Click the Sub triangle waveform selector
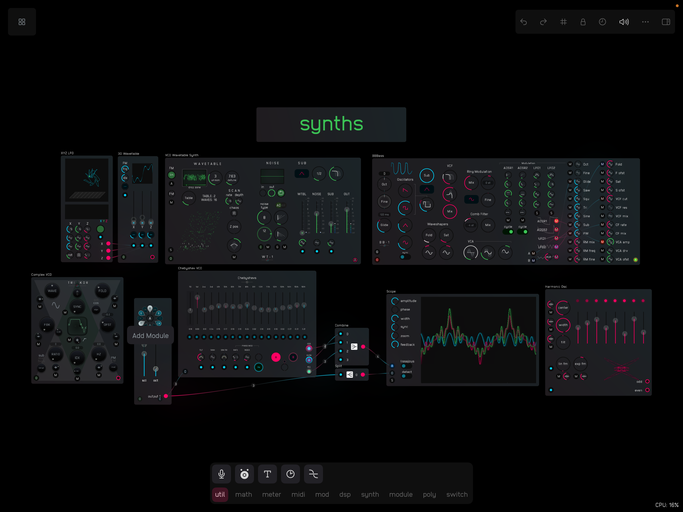This screenshot has width=683, height=512. [x=301, y=173]
